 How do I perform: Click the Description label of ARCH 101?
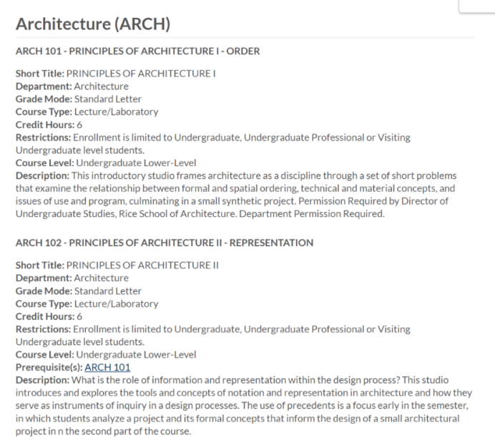(43, 175)
